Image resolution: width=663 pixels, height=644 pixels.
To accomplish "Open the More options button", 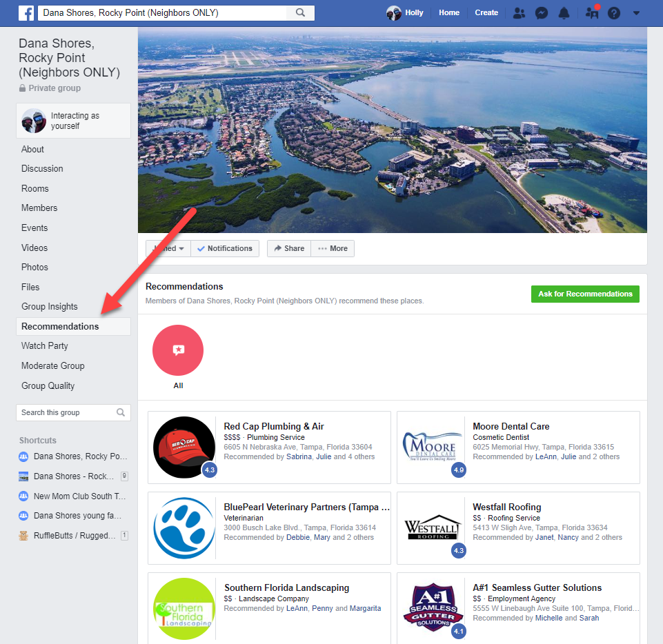I will (x=333, y=248).
